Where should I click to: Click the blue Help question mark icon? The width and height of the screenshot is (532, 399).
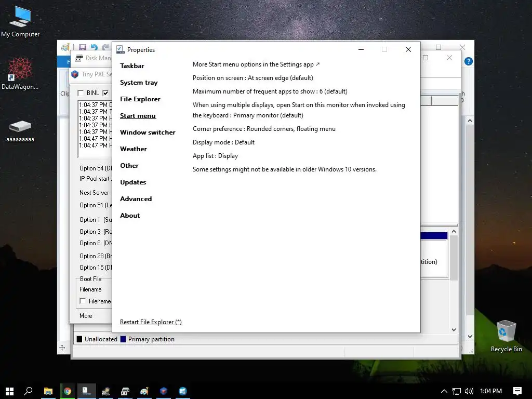tap(469, 61)
